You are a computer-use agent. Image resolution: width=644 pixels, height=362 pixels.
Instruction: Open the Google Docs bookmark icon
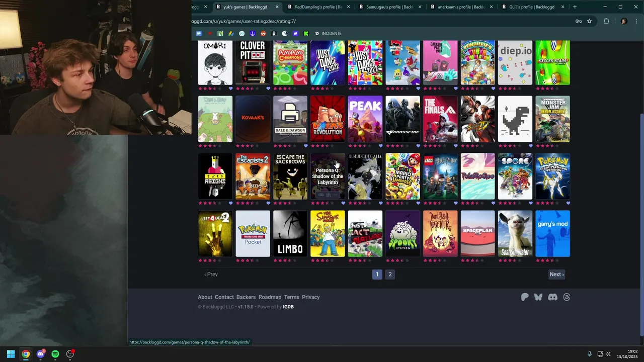199,33
